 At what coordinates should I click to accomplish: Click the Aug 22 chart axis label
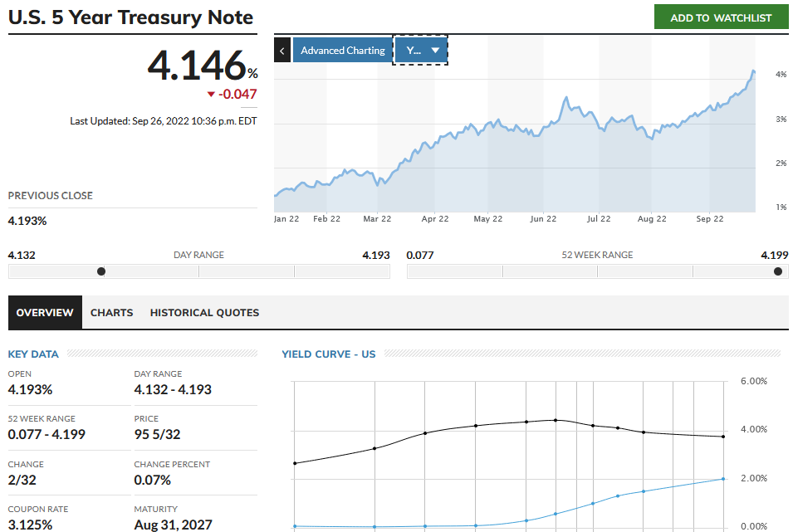[x=652, y=218]
